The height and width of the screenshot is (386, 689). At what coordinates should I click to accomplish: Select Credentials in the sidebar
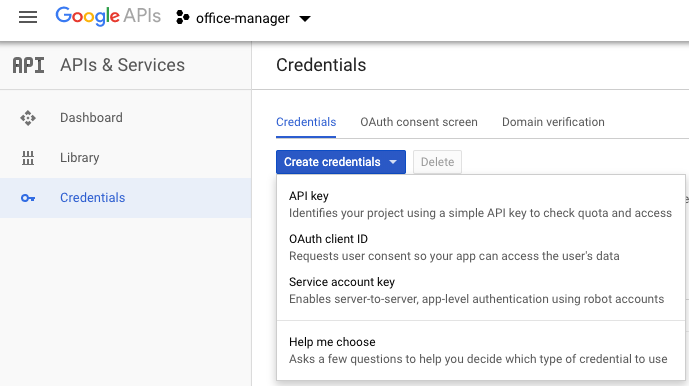pyautogui.click(x=126, y=198)
